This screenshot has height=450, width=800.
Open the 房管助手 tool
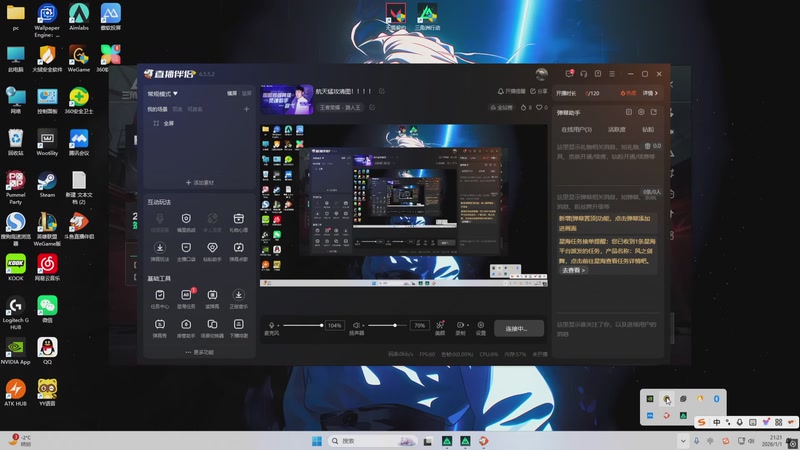click(186, 328)
